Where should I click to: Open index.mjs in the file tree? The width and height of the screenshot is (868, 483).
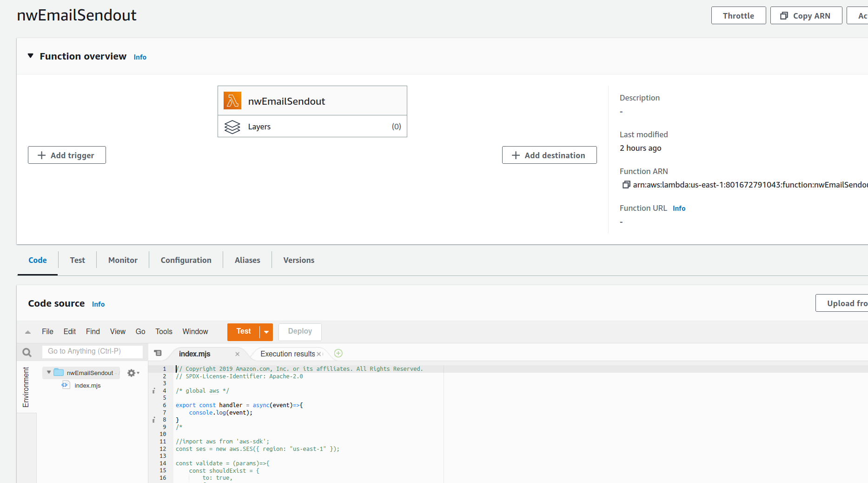87,385
